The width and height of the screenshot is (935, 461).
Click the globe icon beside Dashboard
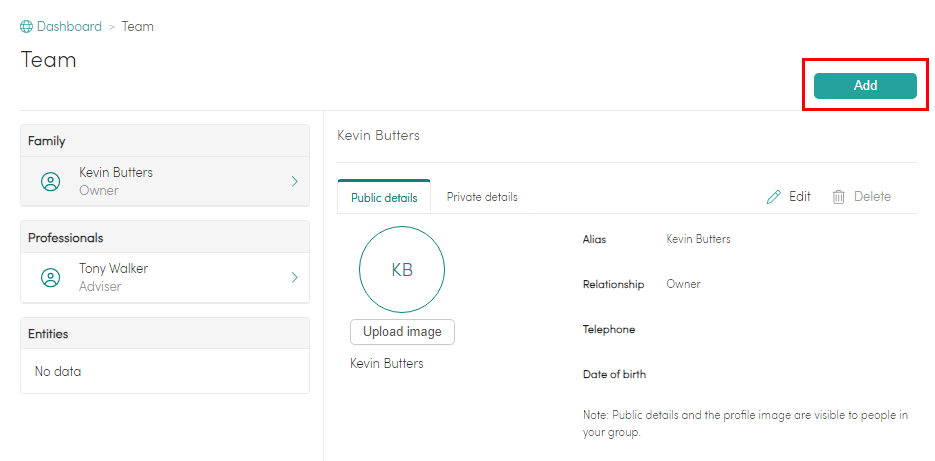point(27,27)
